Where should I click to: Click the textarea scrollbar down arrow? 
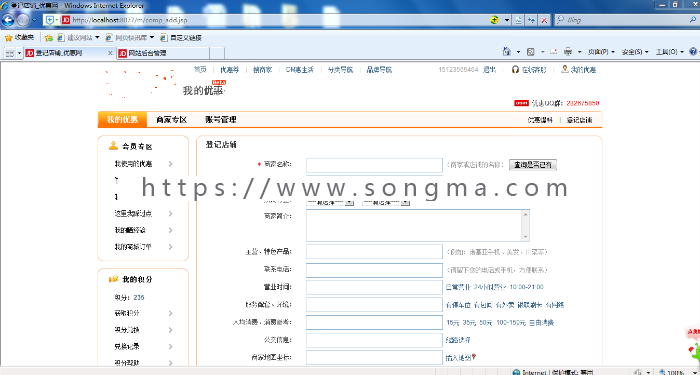coord(525,237)
